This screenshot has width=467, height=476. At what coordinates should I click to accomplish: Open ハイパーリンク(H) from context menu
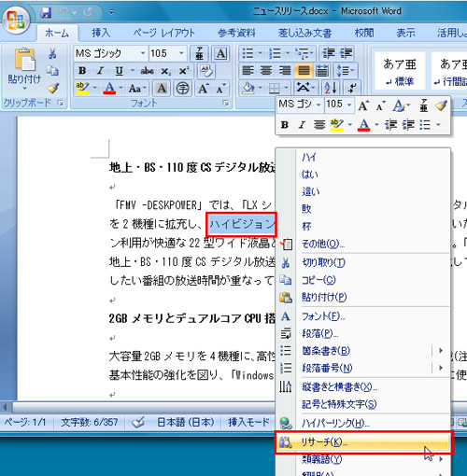pos(363,423)
